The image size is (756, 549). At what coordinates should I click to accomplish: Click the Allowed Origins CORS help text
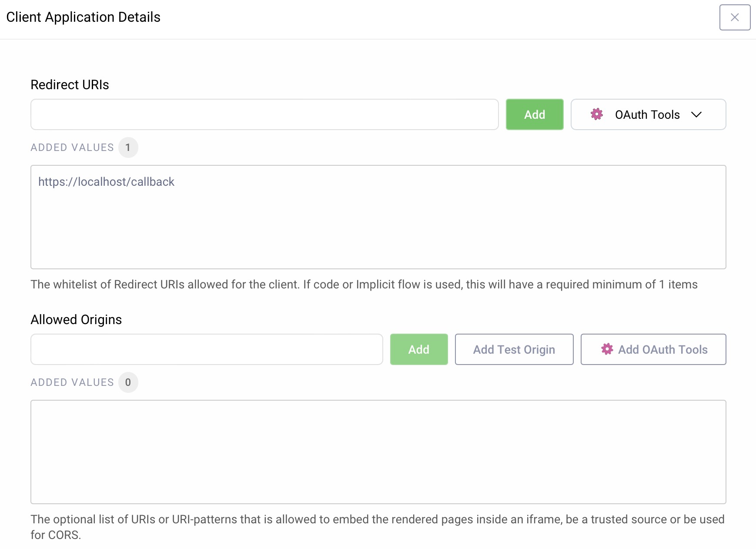pyautogui.click(x=378, y=527)
